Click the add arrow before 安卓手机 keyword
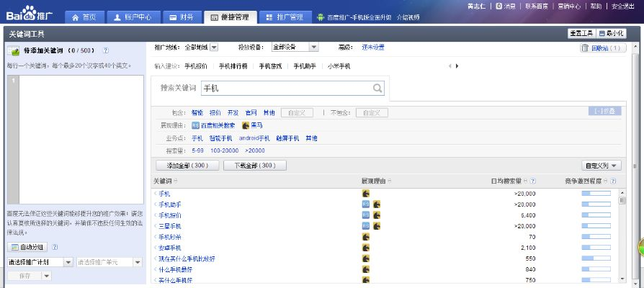 tap(156, 248)
